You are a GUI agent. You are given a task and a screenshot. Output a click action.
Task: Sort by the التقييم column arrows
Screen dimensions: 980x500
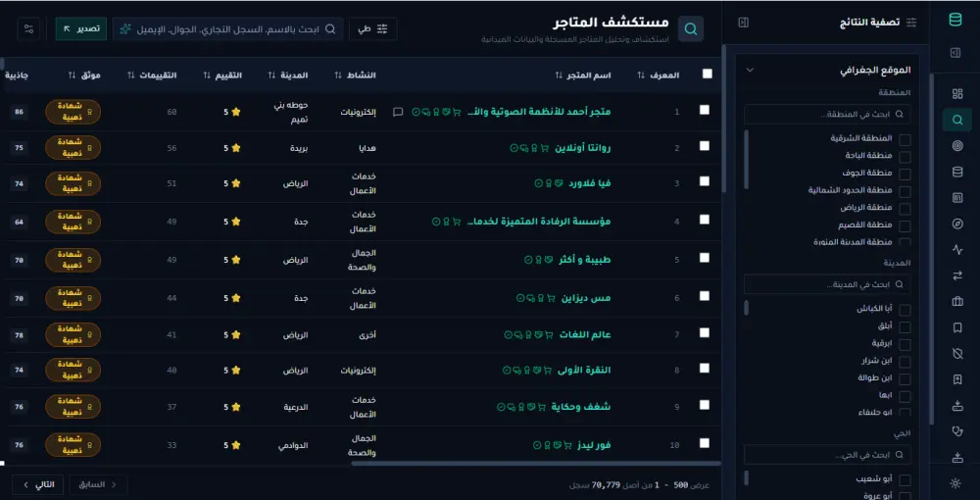[x=207, y=75]
